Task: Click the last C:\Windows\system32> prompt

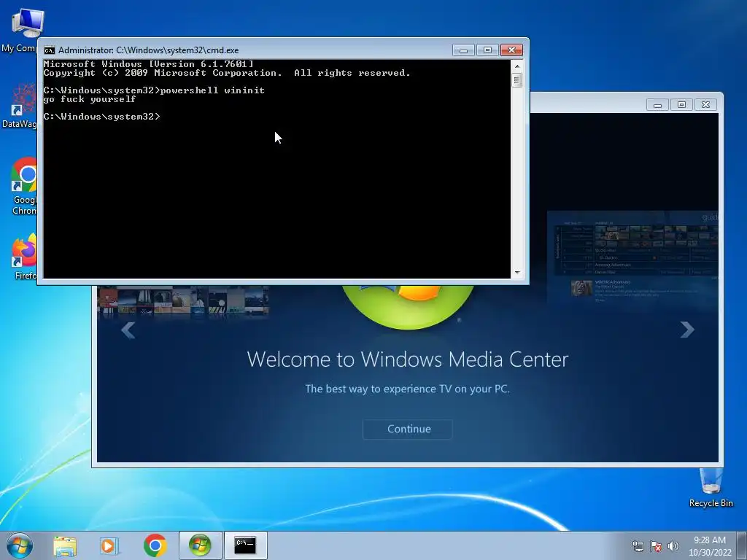Action: click(x=102, y=117)
